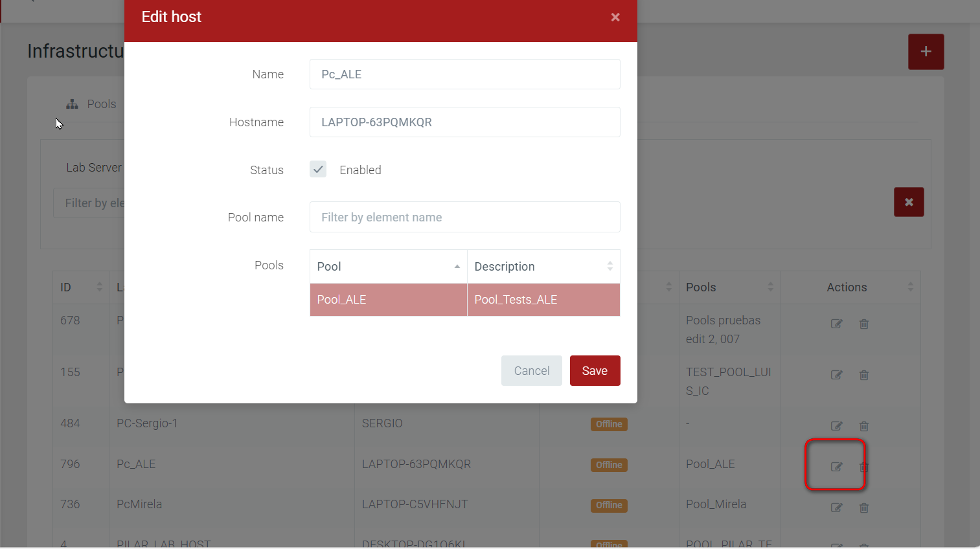980x549 pixels.
Task: Select the Pool_ALE row in pools table
Action: [x=389, y=300]
